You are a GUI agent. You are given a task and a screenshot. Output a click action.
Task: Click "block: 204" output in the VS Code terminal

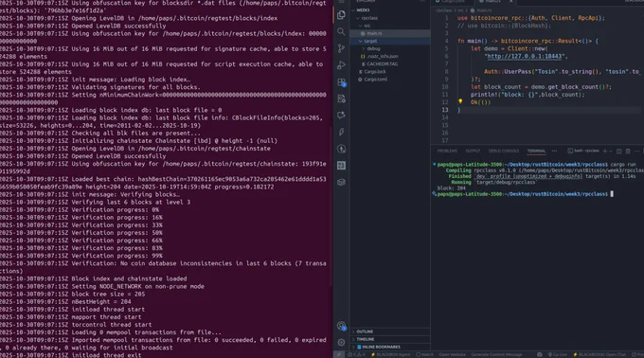point(452,188)
